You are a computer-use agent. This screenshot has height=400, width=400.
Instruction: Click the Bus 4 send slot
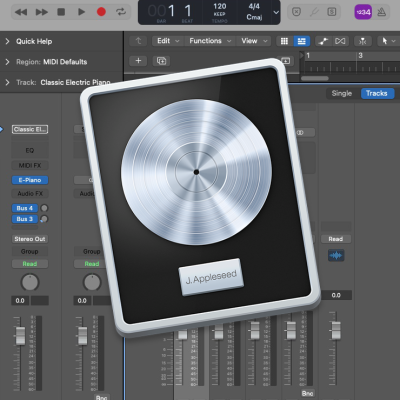[25, 208]
